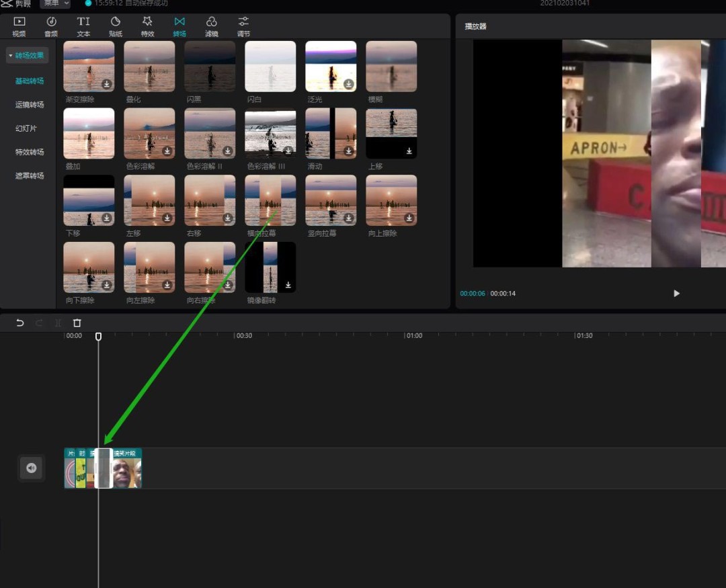This screenshot has width=726, height=588.
Task: Collapse the 转场效果 category list
Action: (27, 56)
